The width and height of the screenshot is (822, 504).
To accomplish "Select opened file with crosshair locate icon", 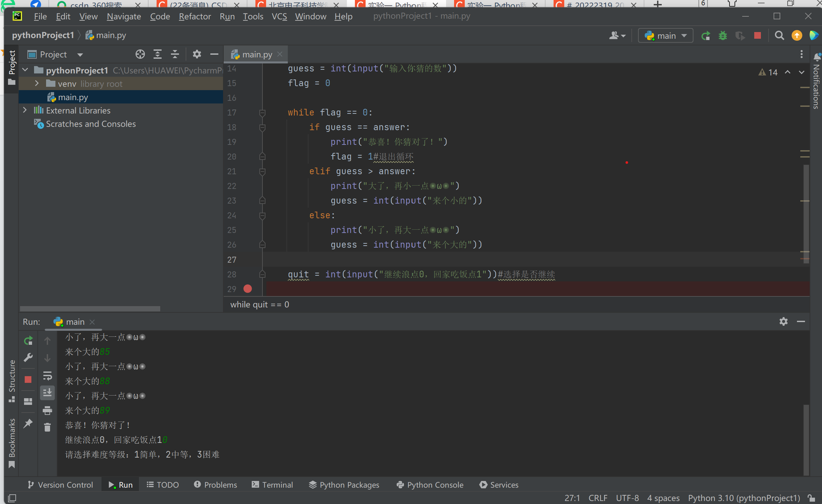I will click(x=140, y=54).
